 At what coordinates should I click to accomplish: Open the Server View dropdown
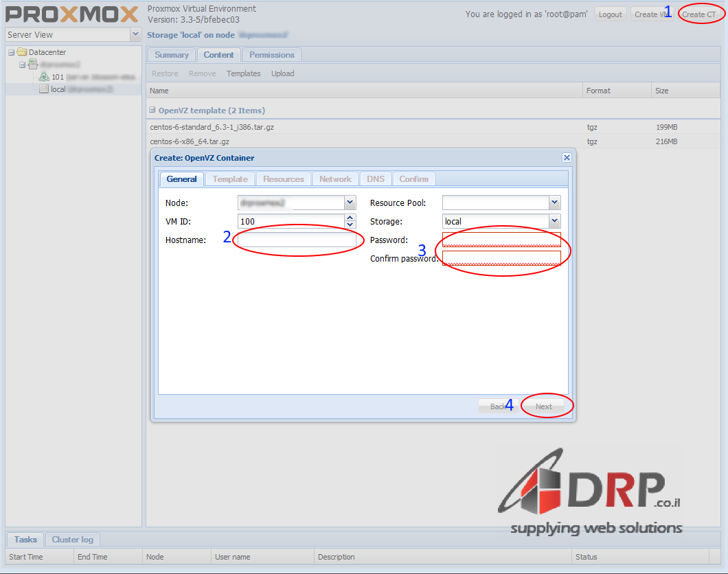[x=135, y=34]
